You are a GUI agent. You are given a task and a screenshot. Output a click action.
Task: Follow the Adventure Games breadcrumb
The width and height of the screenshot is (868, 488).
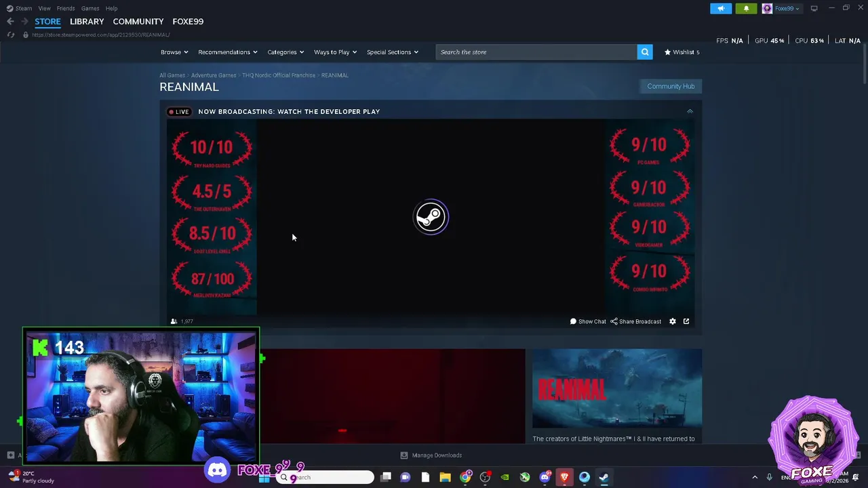(x=214, y=75)
